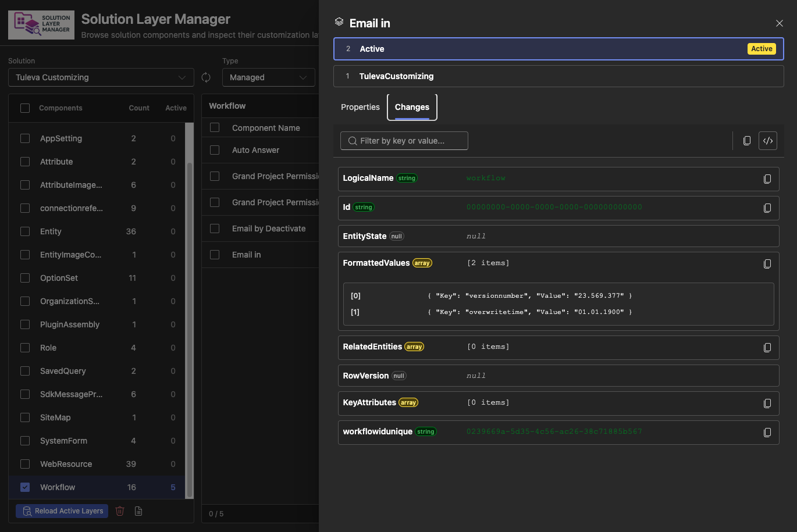Close the Email in panel
The image size is (797, 532).
pyautogui.click(x=780, y=23)
